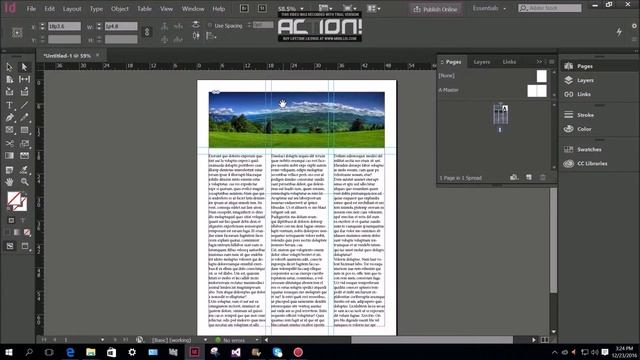
Task: Open the Layout menu
Action: (72, 9)
